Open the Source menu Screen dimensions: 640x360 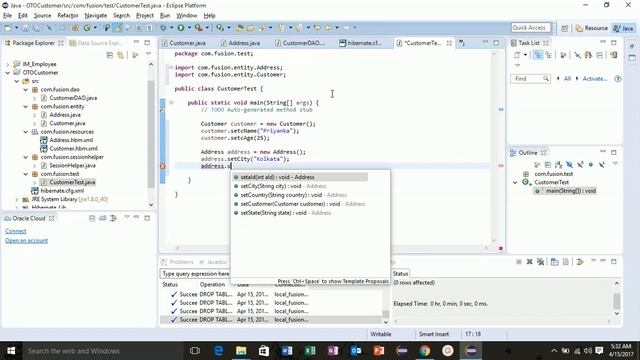(x=42, y=16)
